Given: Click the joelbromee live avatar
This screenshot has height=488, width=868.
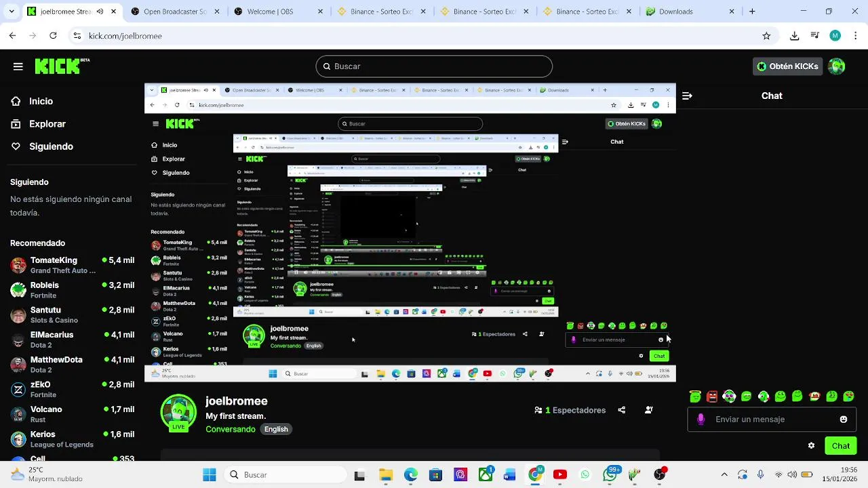Looking at the screenshot, I should tap(178, 412).
